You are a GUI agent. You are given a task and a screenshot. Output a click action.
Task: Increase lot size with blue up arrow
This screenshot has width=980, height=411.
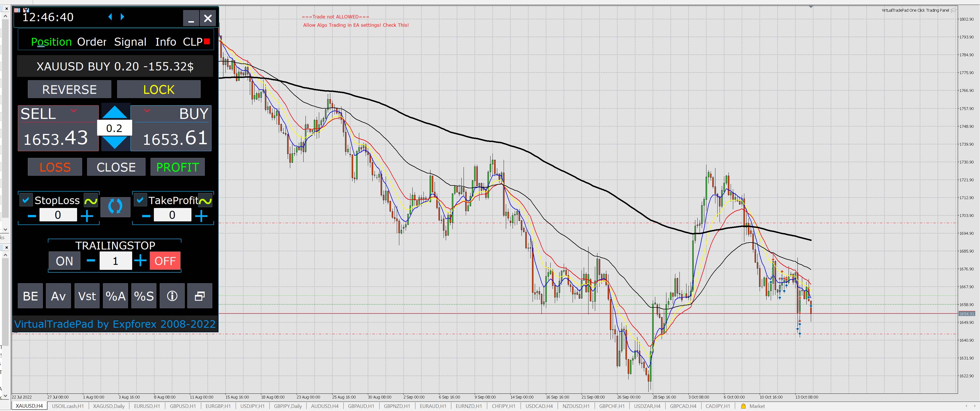115,113
